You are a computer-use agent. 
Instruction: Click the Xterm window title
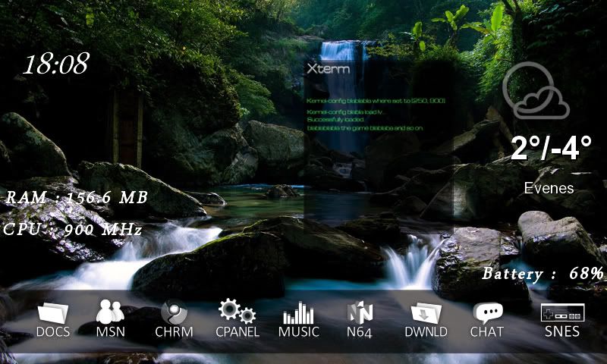coord(328,68)
